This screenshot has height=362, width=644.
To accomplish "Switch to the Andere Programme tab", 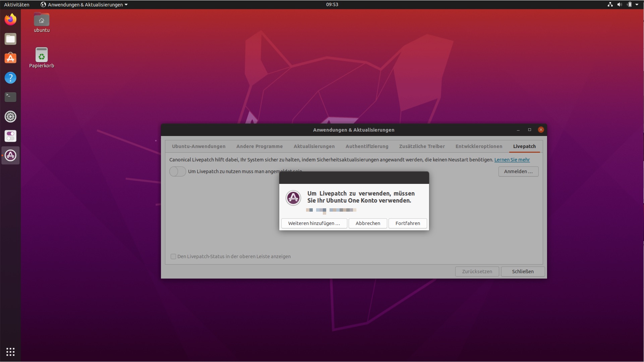I will 259,146.
